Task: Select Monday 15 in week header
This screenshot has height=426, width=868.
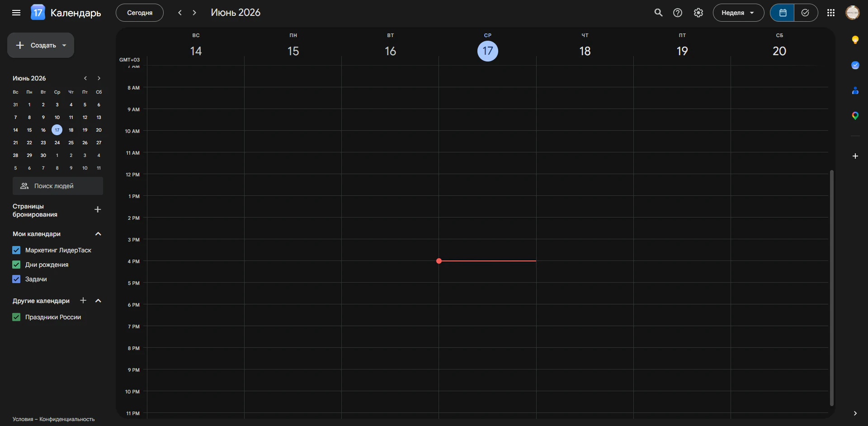Action: (293, 51)
